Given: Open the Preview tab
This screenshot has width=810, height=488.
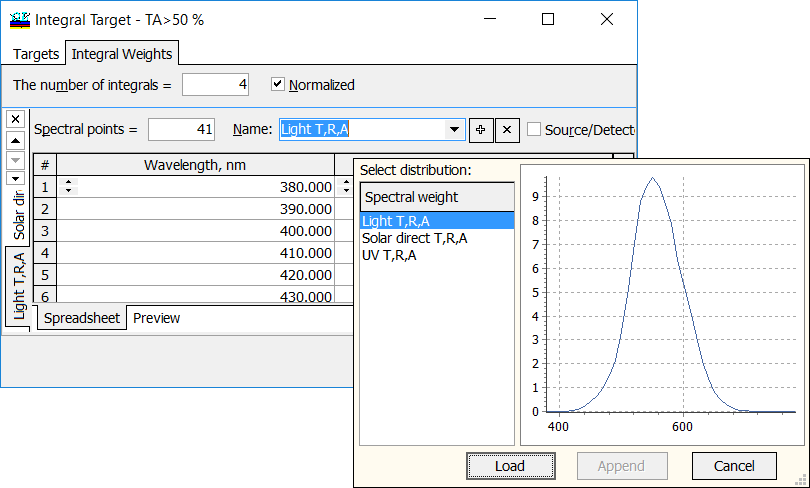Looking at the screenshot, I should [x=157, y=318].
